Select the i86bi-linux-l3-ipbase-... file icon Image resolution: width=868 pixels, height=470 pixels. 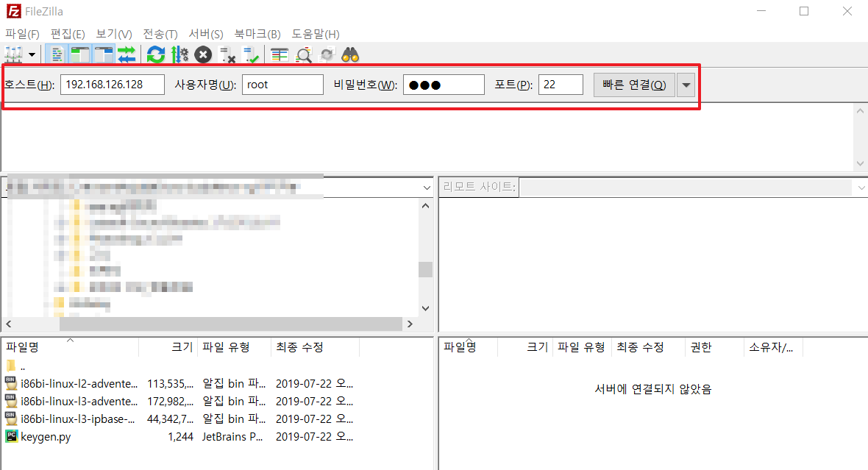tap(11, 419)
